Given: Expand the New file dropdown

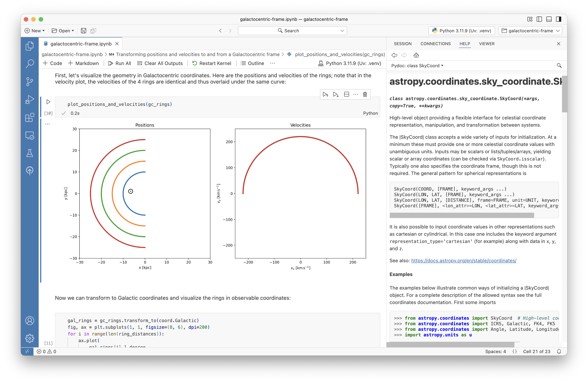Looking at the screenshot, I should click(x=43, y=31).
